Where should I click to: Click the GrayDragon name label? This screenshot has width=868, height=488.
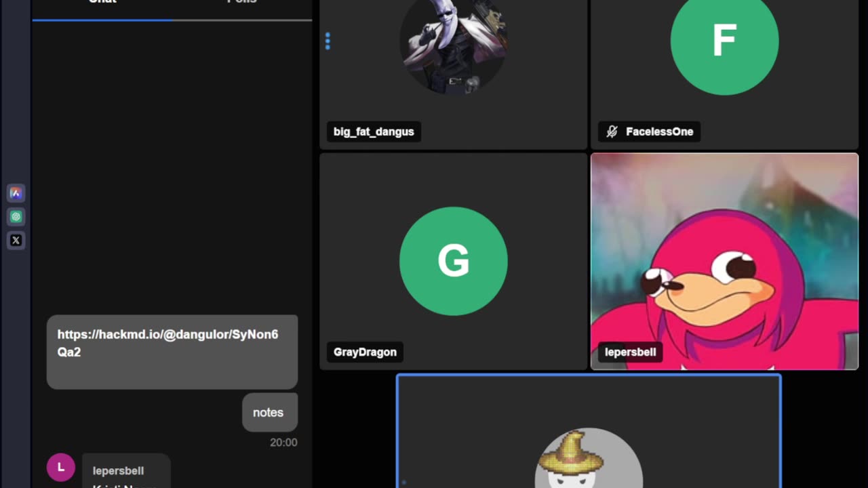click(365, 352)
